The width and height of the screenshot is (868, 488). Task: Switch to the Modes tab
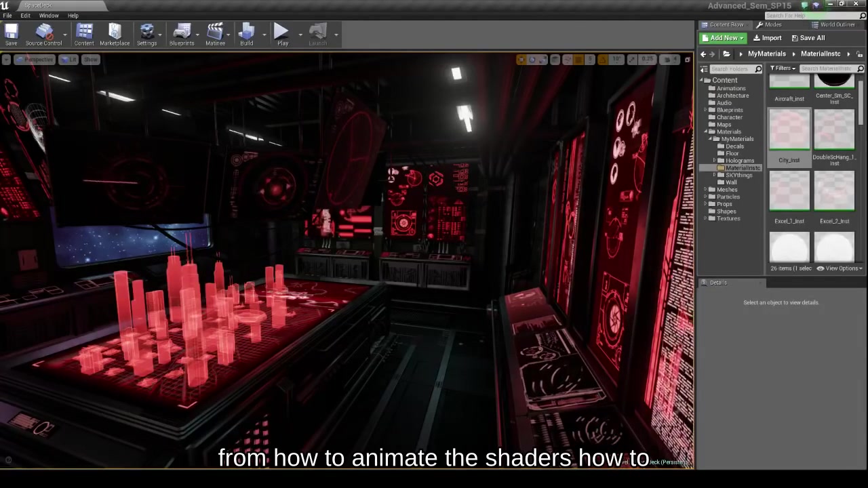769,25
